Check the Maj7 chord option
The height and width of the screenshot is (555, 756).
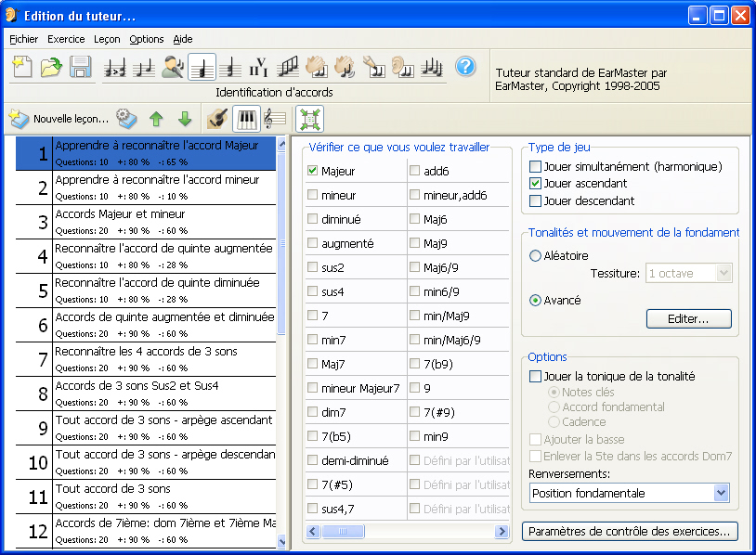(x=312, y=363)
